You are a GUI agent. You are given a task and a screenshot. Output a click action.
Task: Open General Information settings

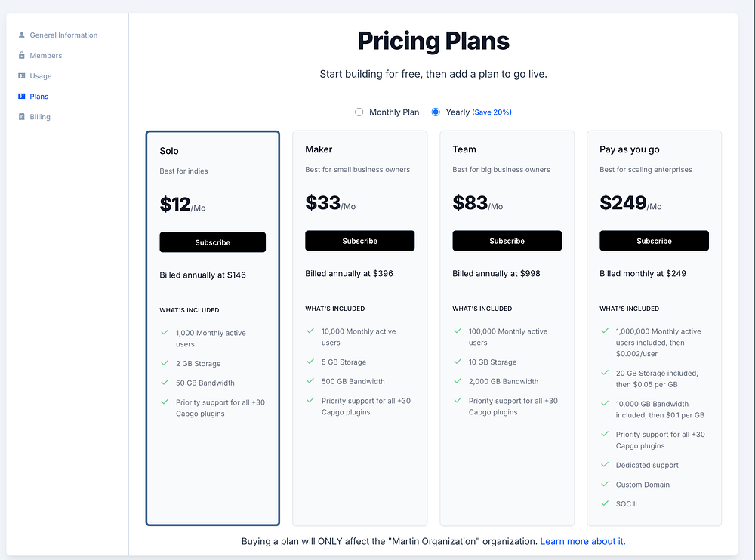click(63, 35)
